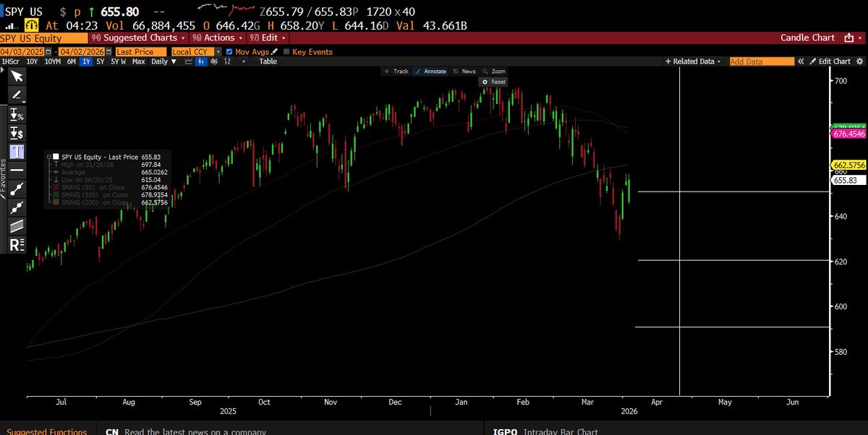
Task: Select the 6M time range
Action: (71, 61)
